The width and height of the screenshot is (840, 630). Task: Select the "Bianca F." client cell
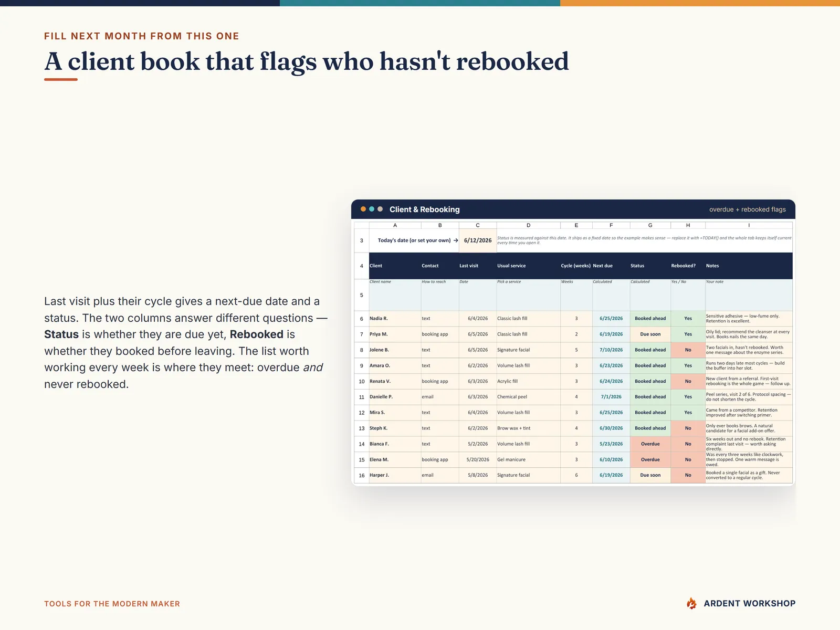click(395, 444)
